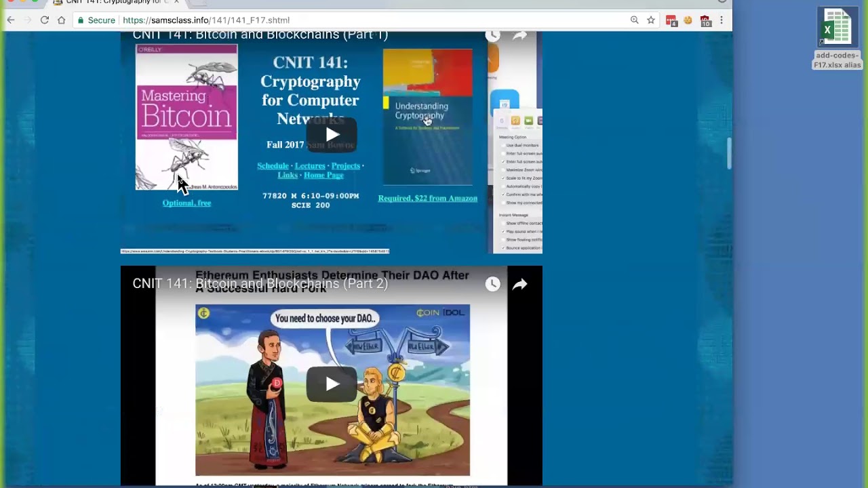Add Part 1 video to Watch Later
Viewport: 868px width, 488px height.
[493, 36]
